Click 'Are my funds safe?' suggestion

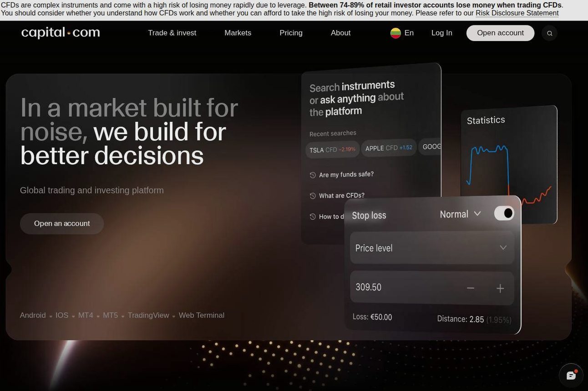346,175
